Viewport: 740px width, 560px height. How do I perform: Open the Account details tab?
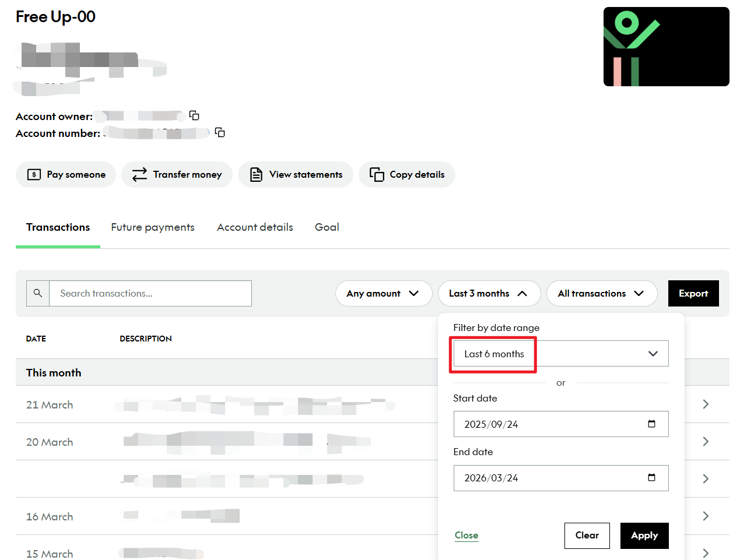(x=255, y=227)
